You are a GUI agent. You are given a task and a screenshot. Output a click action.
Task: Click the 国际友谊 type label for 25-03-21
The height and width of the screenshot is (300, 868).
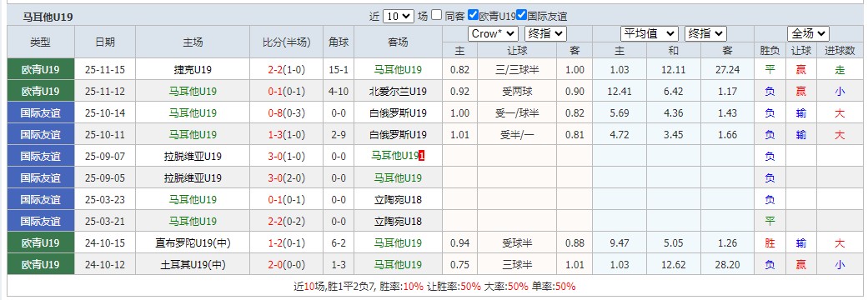[40, 222]
